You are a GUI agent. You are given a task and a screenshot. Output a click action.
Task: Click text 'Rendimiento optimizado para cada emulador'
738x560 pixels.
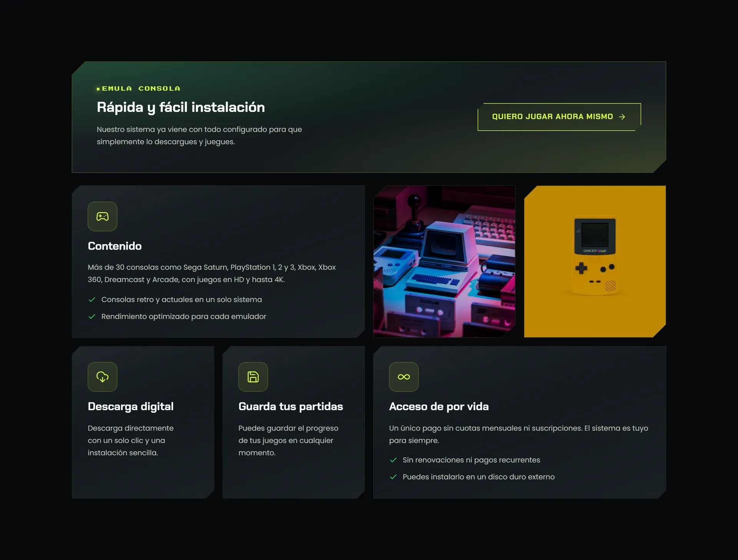(x=184, y=316)
